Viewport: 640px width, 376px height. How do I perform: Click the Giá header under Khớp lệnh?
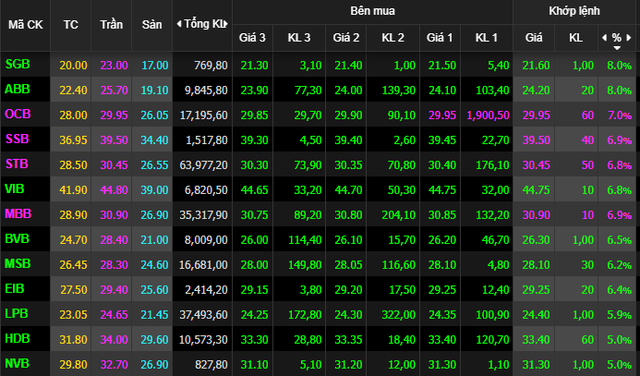534,38
